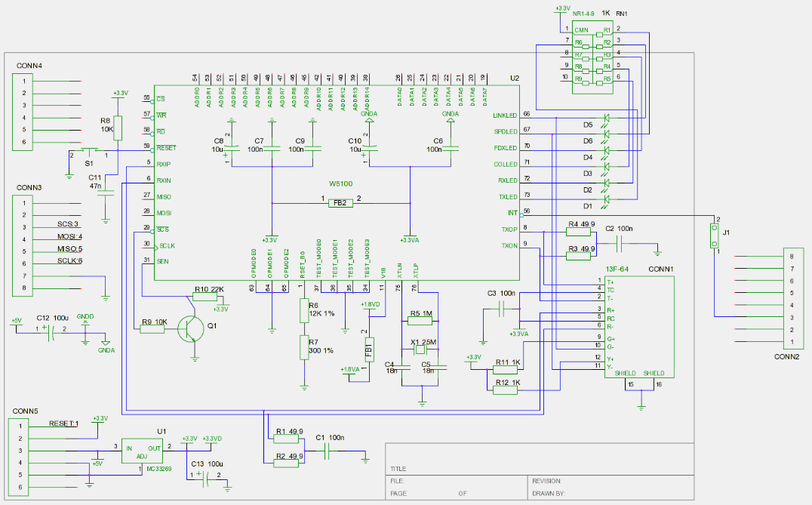Click the FB2 ferrite bead symbol
Screen dimensions: 812x505
click(341, 203)
